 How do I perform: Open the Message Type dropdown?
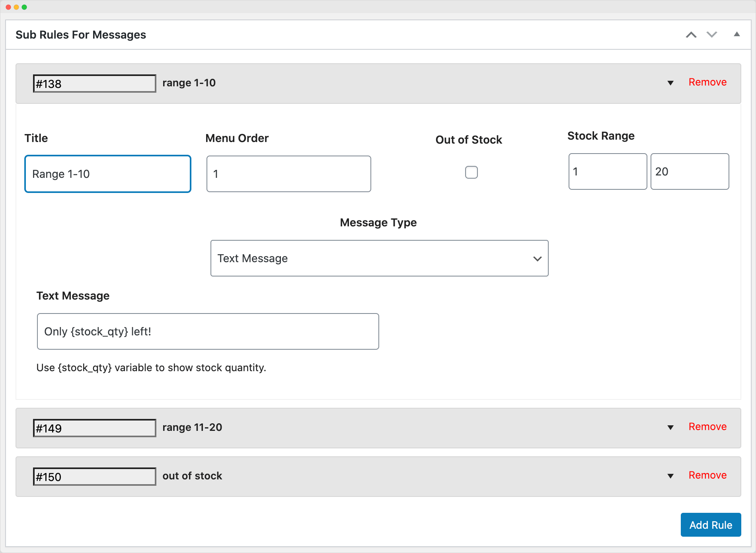379,258
